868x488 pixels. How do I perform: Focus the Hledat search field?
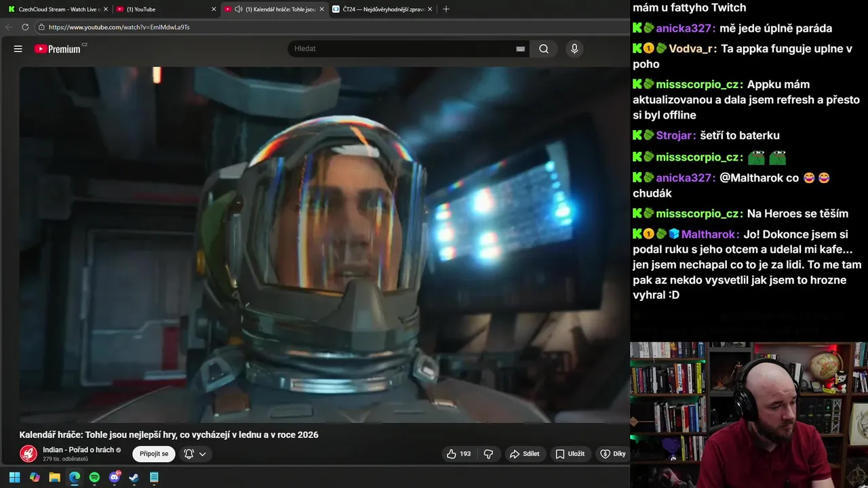tap(403, 49)
